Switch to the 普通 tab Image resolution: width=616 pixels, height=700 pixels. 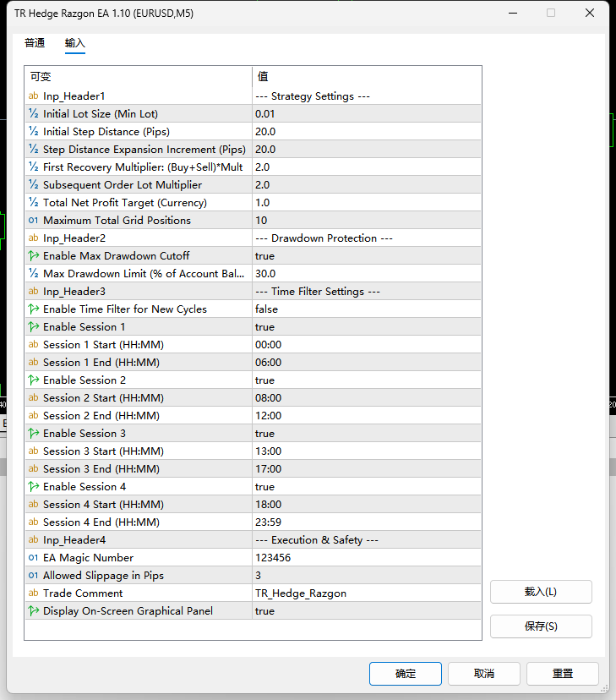click(35, 43)
